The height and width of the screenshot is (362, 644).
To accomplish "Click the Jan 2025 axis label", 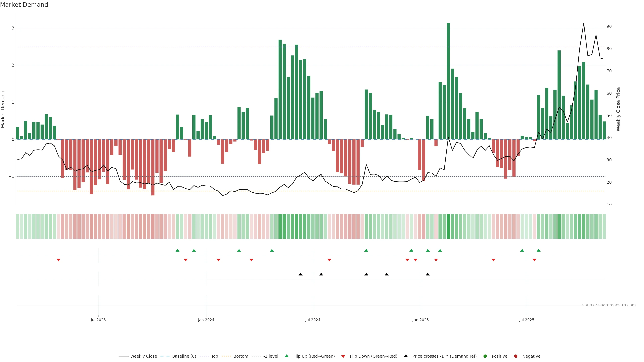I will click(420, 320).
